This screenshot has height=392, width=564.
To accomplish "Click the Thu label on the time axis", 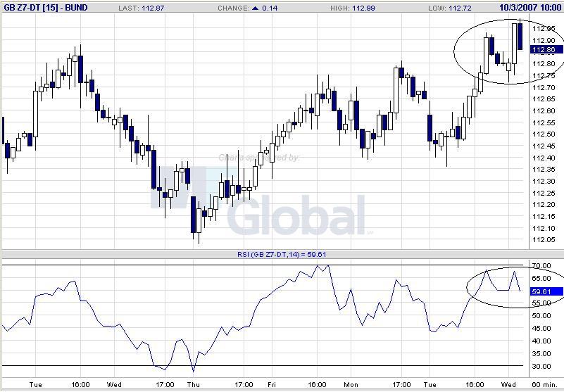I will click(194, 385).
